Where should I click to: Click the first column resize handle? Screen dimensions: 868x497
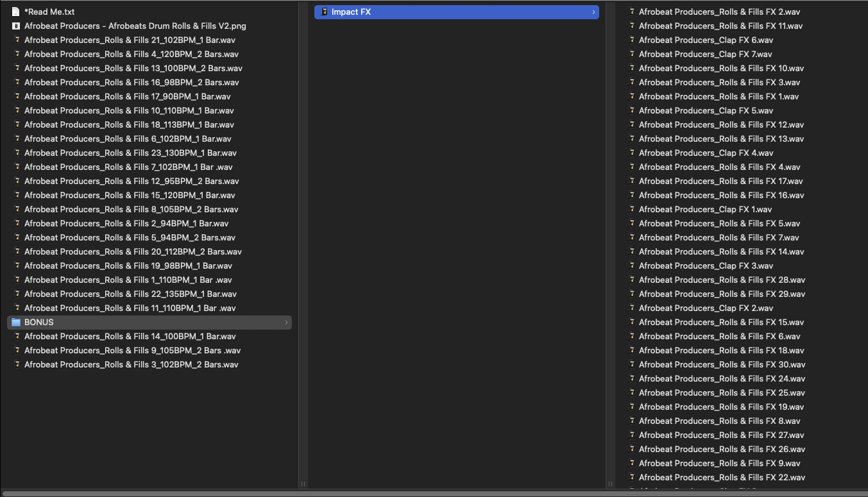click(303, 484)
